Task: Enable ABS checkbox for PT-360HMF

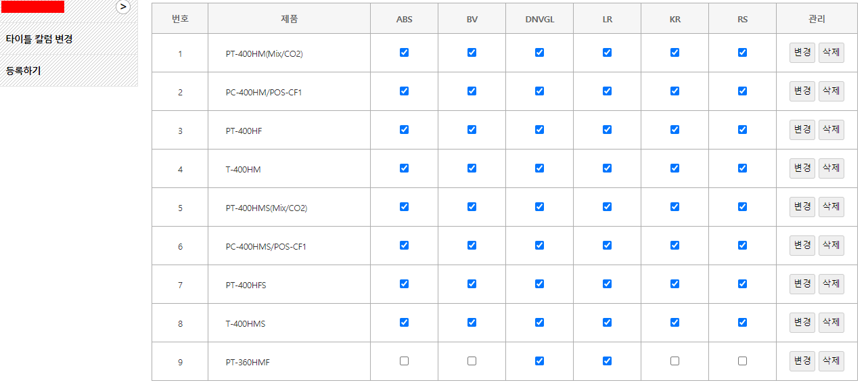Action: [404, 361]
